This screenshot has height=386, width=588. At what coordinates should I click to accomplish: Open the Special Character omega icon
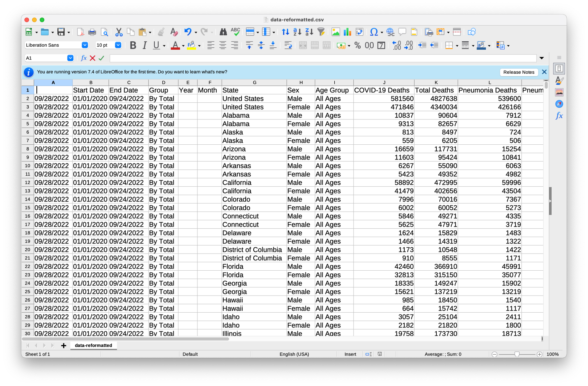point(374,32)
